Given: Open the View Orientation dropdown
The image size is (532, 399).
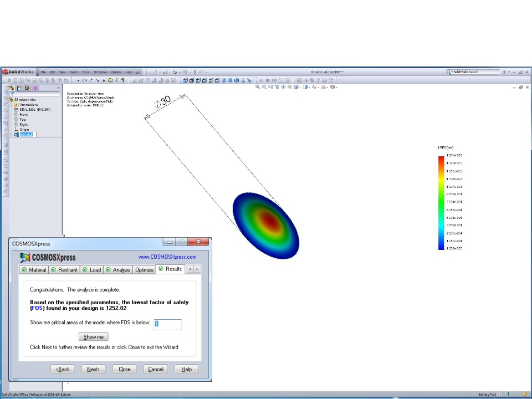Looking at the screenshot, I should [297, 87].
